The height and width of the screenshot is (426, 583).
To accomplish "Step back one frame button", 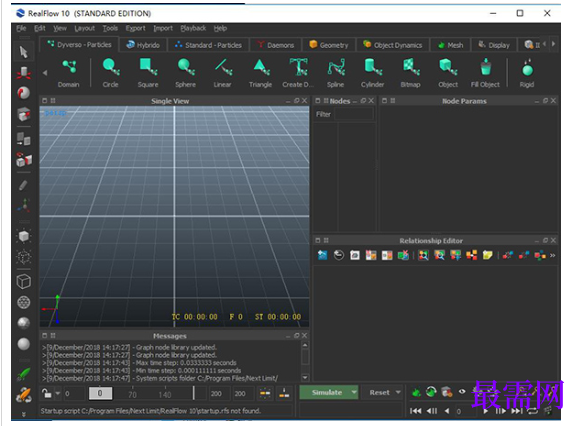I will [x=431, y=411].
